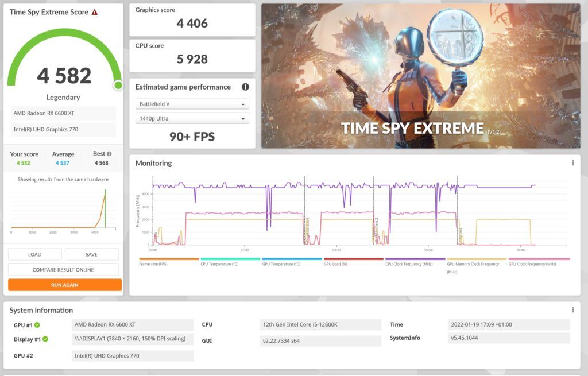Click the green check icon next to GPU #1

tap(37, 325)
